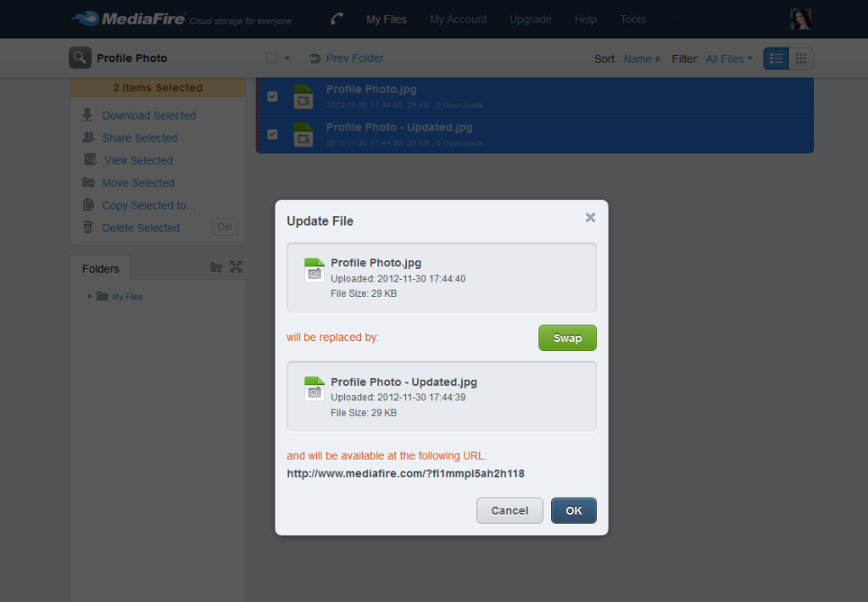Toggle the select all files checkbox
The width and height of the screenshot is (868, 602).
[272, 59]
